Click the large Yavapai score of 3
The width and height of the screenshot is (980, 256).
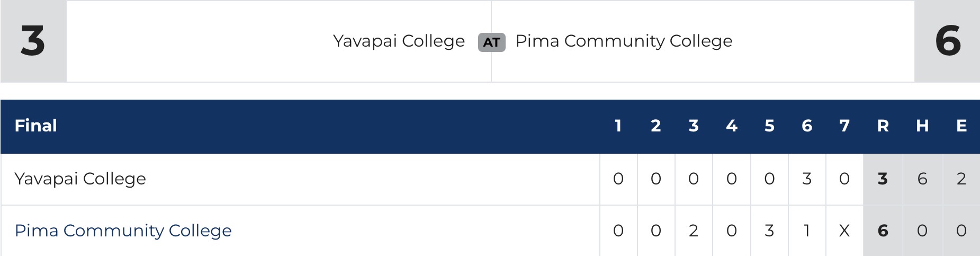point(33,41)
